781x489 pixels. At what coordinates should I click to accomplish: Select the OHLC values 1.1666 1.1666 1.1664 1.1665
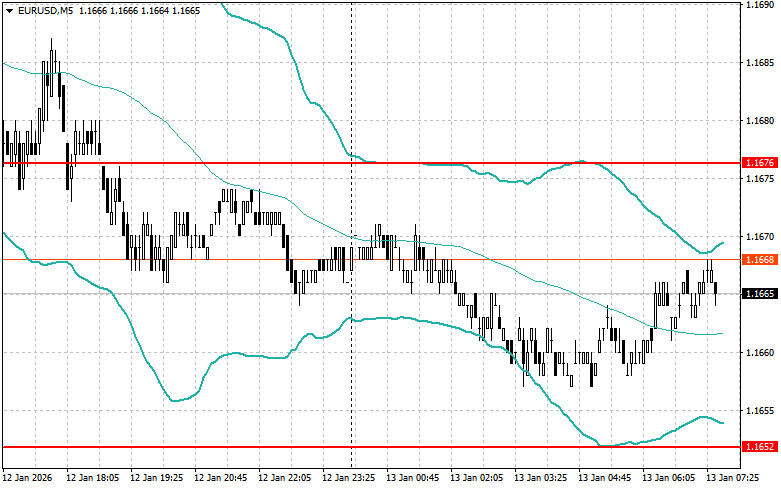139,10
